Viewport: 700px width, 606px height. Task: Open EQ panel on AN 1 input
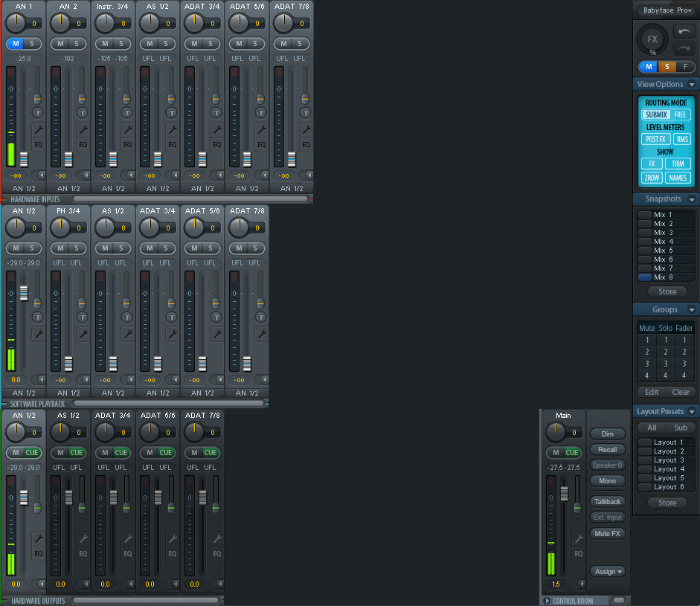point(39,144)
